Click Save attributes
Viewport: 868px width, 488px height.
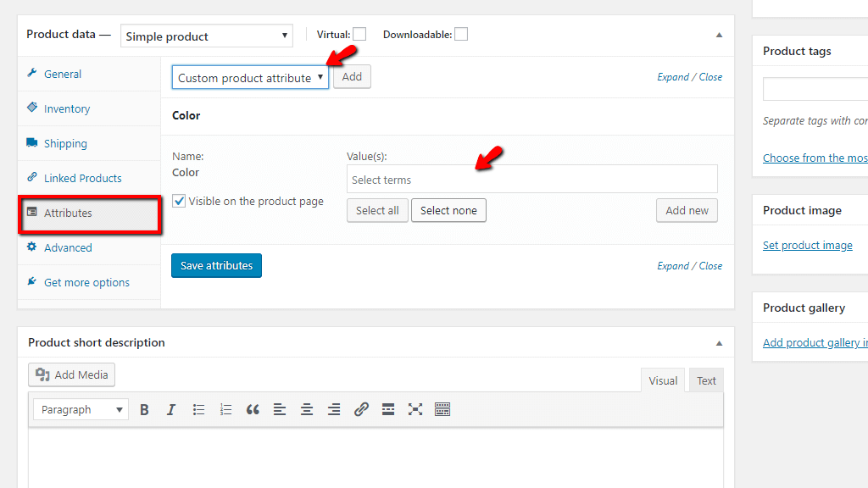tap(216, 265)
